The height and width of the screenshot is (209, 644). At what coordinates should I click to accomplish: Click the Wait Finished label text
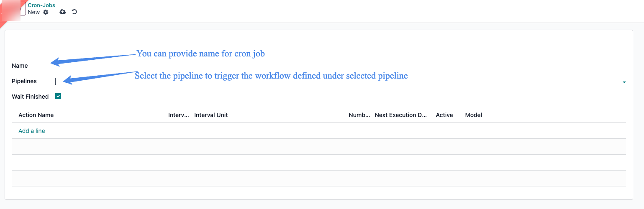coord(30,97)
